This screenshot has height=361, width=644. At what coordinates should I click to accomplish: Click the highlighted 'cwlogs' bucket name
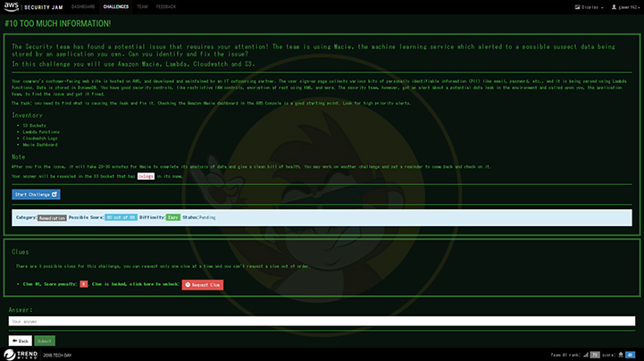[x=146, y=176]
